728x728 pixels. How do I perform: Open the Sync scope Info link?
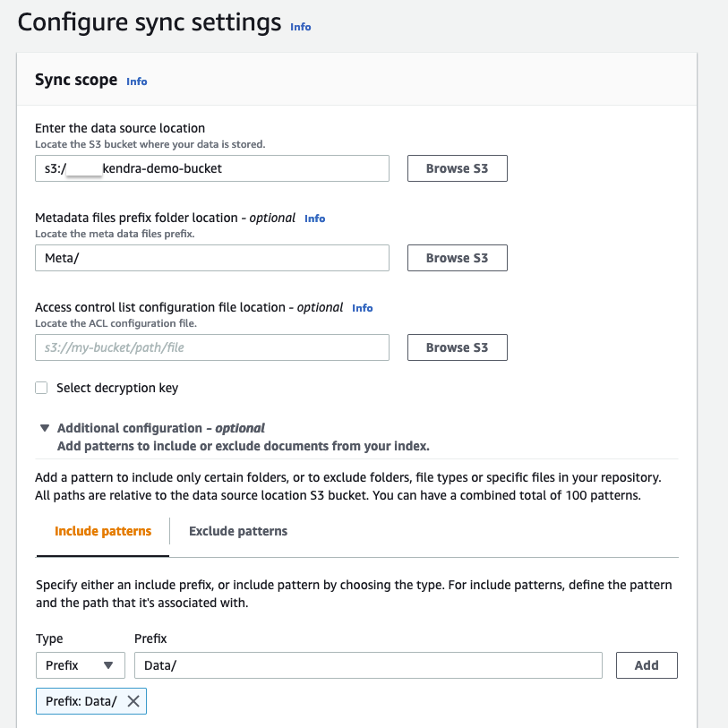tap(137, 81)
